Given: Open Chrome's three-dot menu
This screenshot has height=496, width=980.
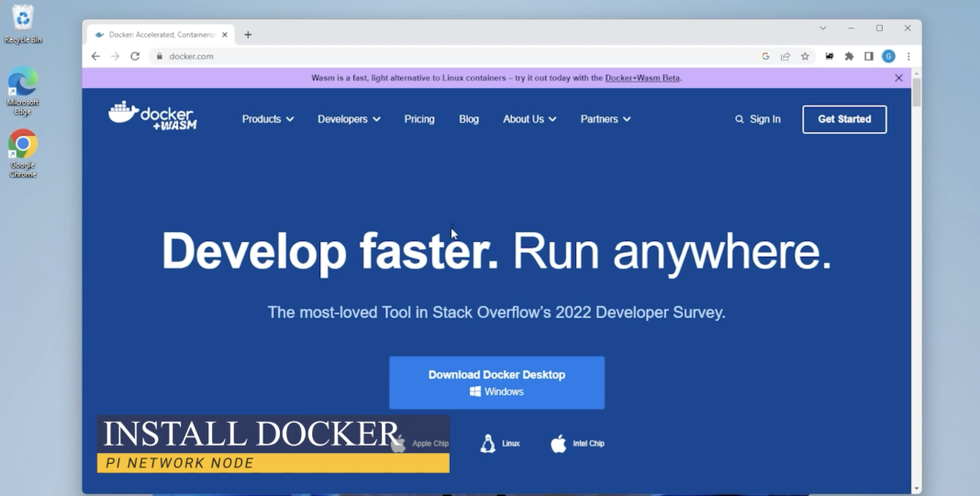Looking at the screenshot, I should (908, 56).
